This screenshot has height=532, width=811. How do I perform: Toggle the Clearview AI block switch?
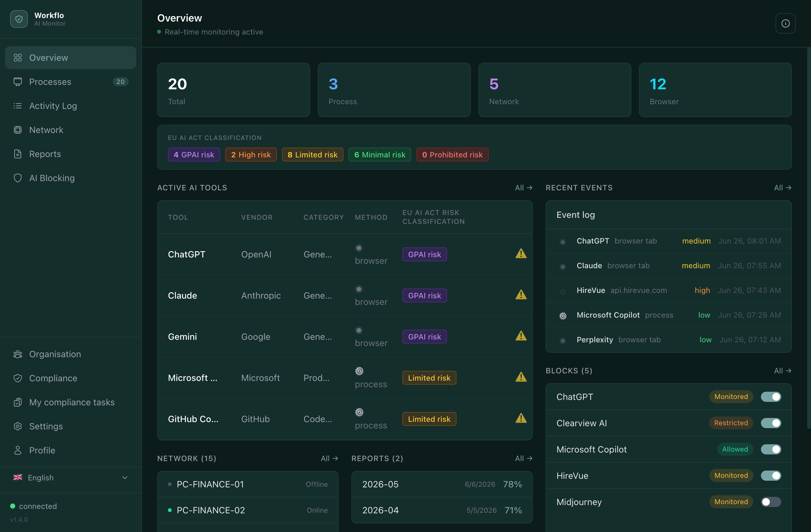pyautogui.click(x=771, y=423)
